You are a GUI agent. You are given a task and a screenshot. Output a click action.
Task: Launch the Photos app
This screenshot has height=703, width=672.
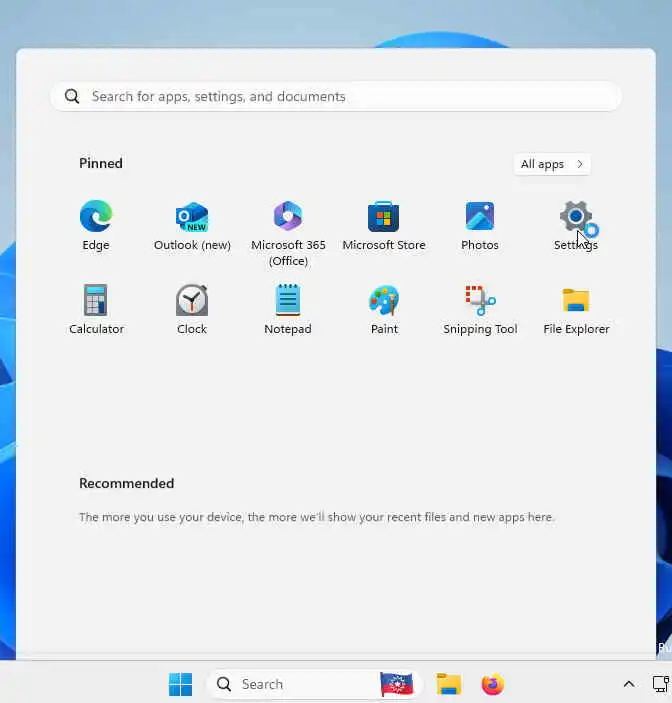480,226
